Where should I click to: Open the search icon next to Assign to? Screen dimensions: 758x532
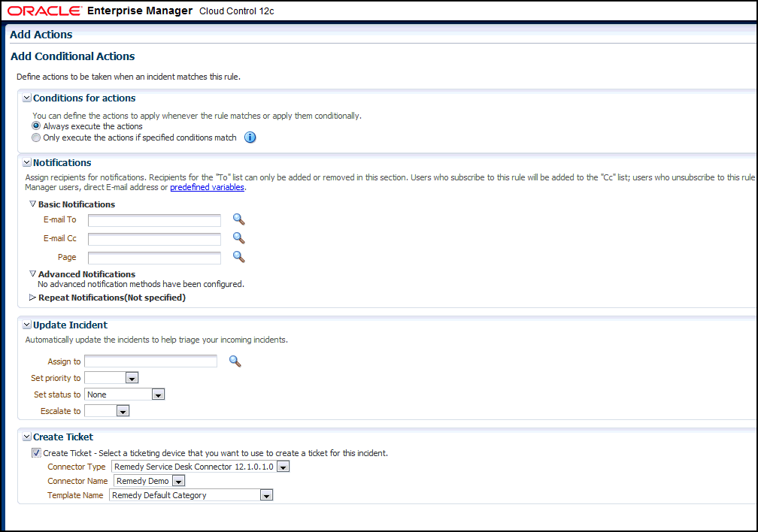click(235, 361)
